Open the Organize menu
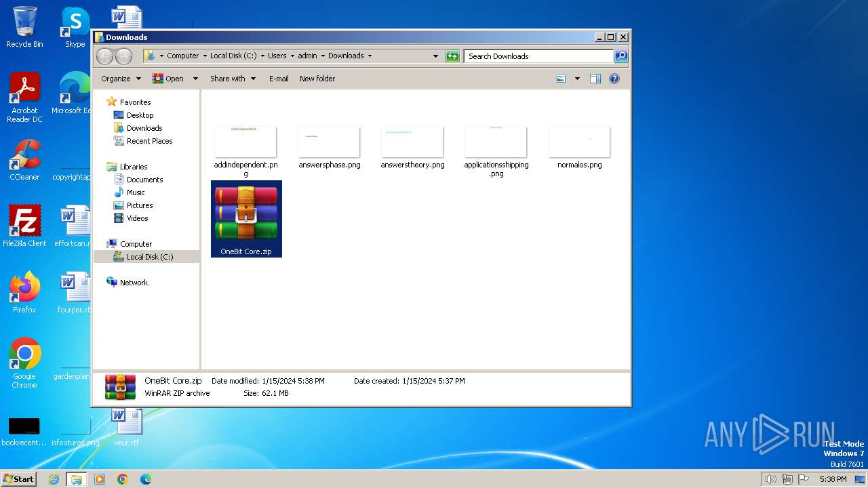The height and width of the screenshot is (488, 868). click(121, 79)
